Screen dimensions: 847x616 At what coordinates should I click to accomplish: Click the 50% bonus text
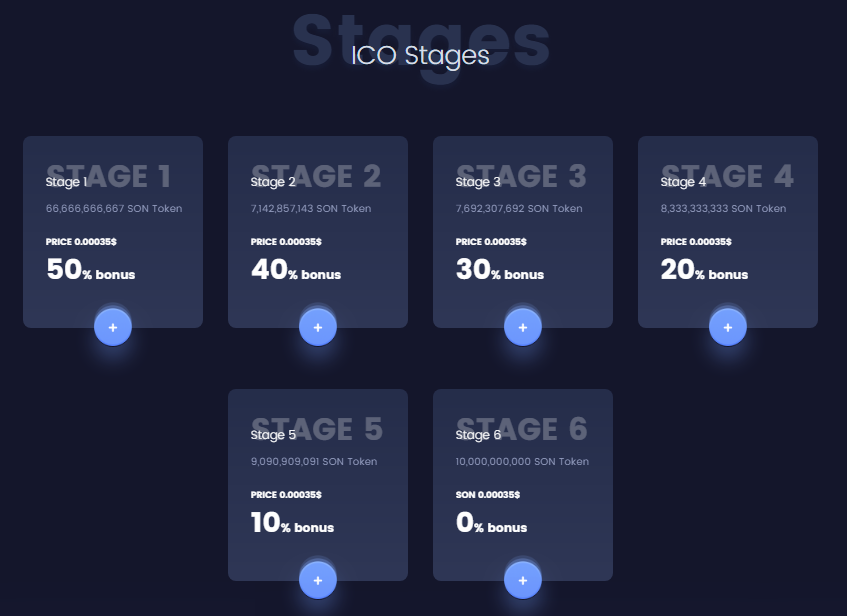point(90,271)
